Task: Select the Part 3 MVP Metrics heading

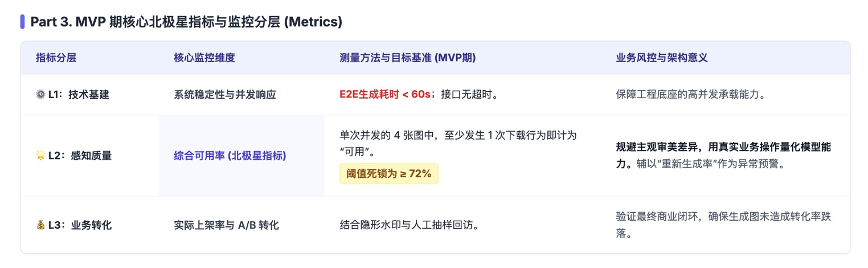Action: pos(186,22)
